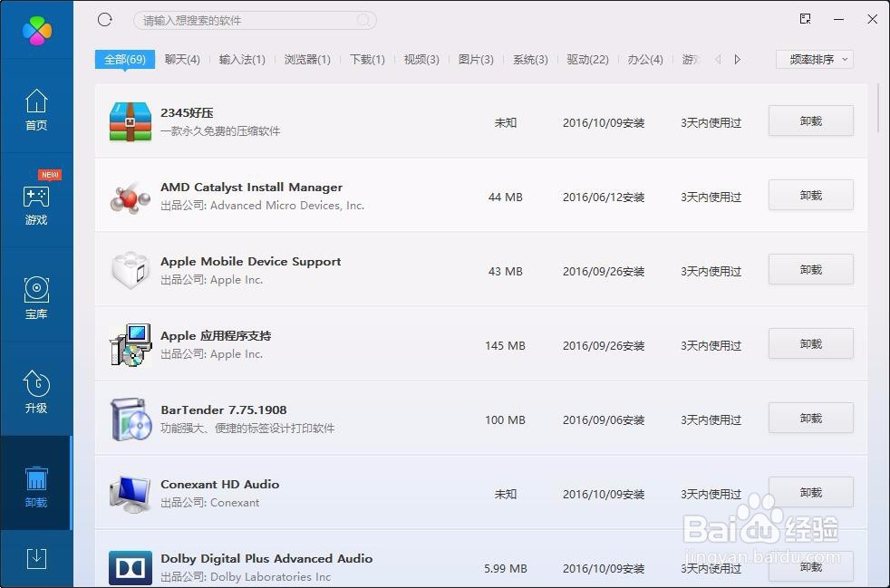
Task: Click the Apple Mobile Device Support app icon
Action: [130, 269]
